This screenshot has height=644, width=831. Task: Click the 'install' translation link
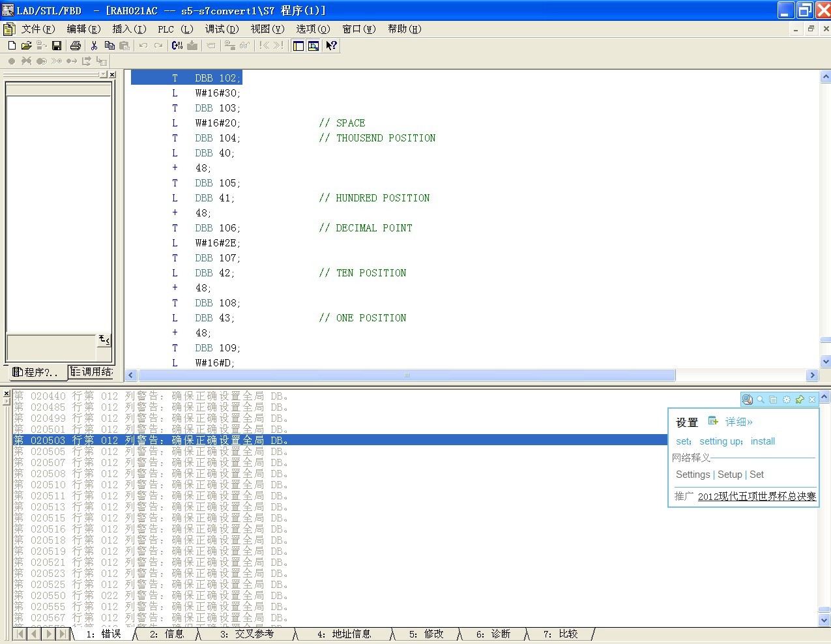pos(763,441)
